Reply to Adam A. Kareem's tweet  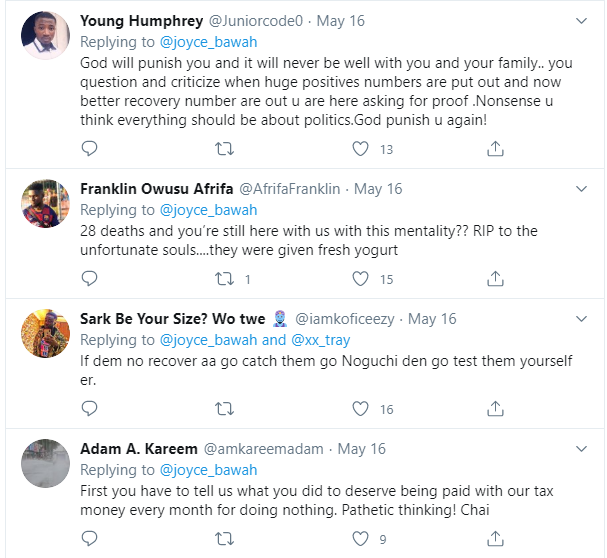pyautogui.click(x=89, y=540)
